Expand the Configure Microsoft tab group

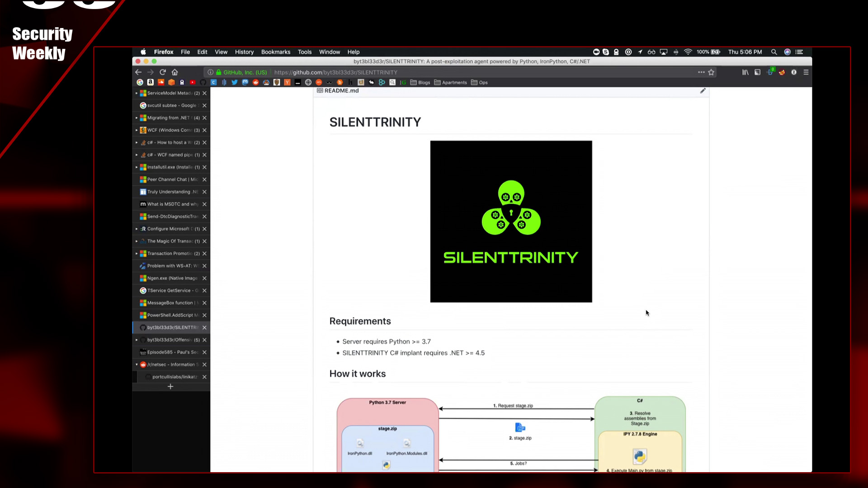coord(137,229)
